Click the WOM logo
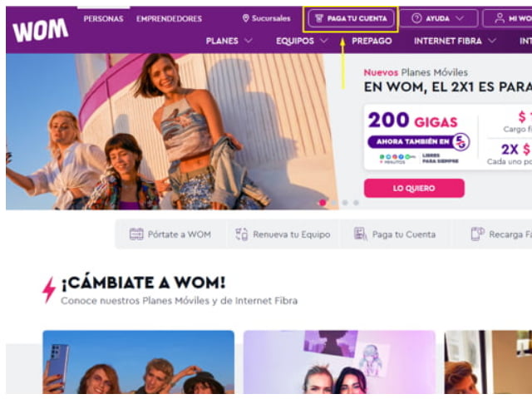The width and height of the screenshot is (532, 399). click(x=41, y=30)
